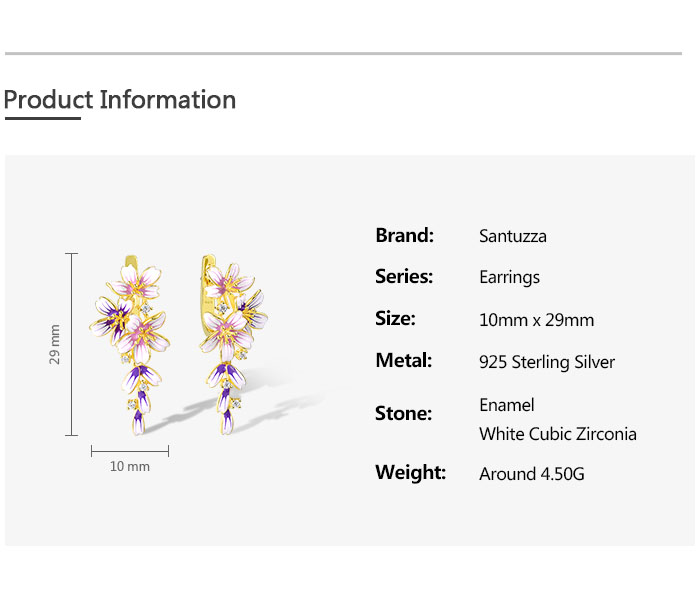Click the Product Information heading

120,100
